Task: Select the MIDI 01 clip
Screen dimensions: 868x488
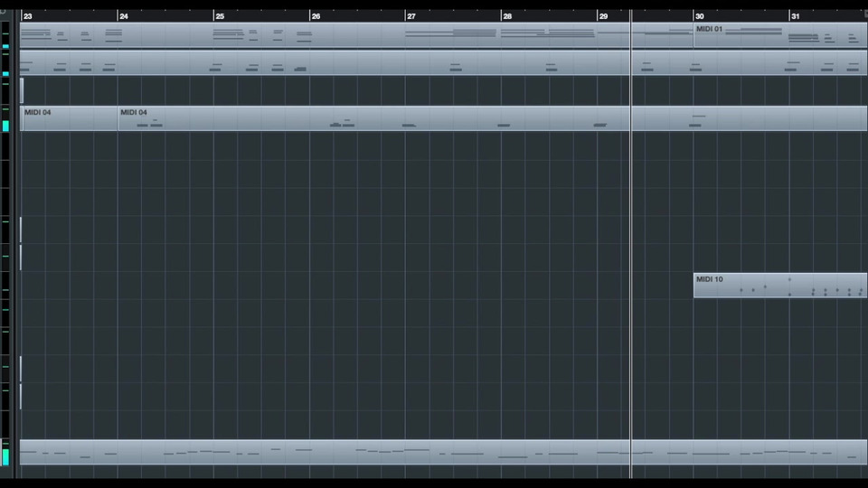Action: [780, 35]
